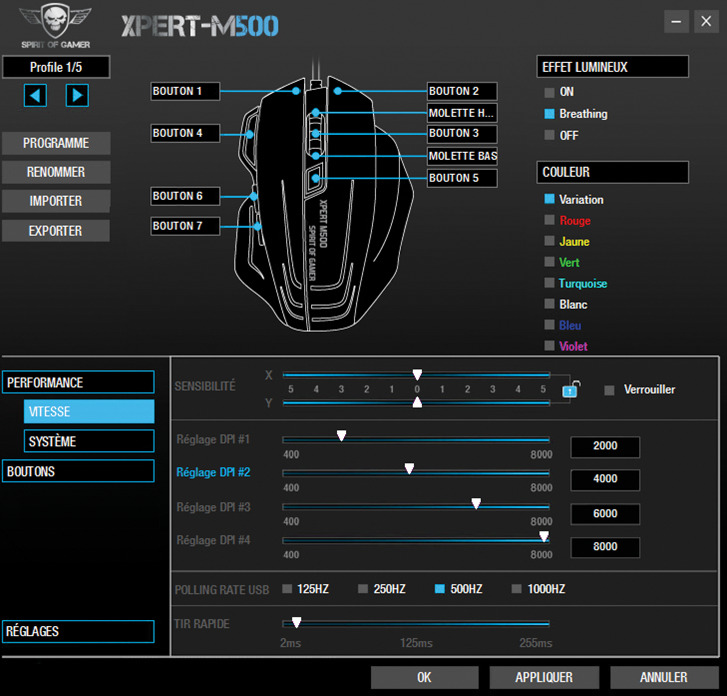
Task: Close the XPERT-M500 window
Action: pos(706,21)
